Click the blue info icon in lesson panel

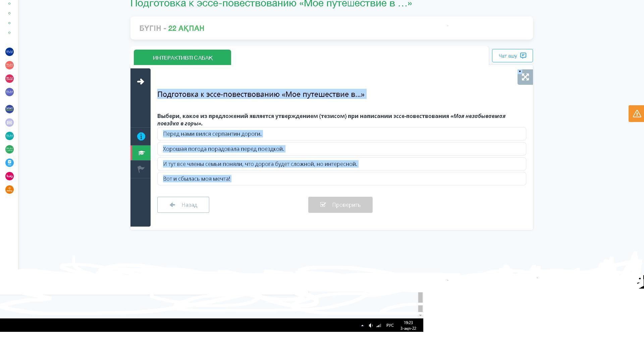[141, 136]
